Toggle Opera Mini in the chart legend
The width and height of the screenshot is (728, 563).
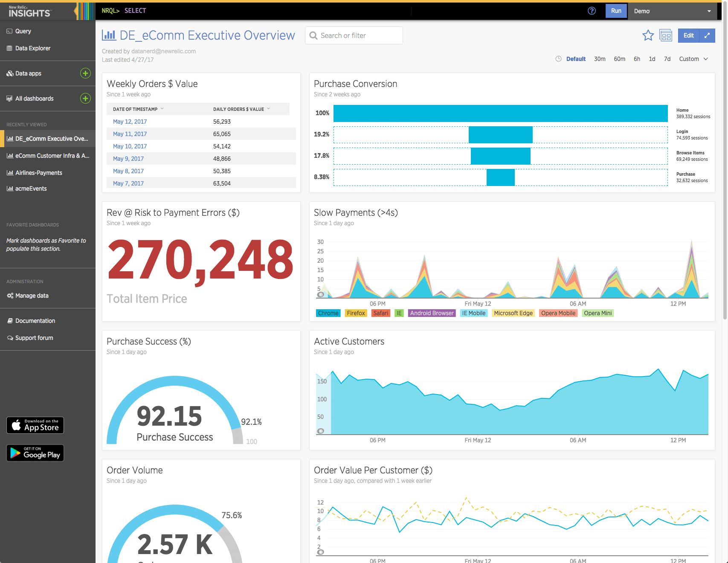[x=597, y=313]
